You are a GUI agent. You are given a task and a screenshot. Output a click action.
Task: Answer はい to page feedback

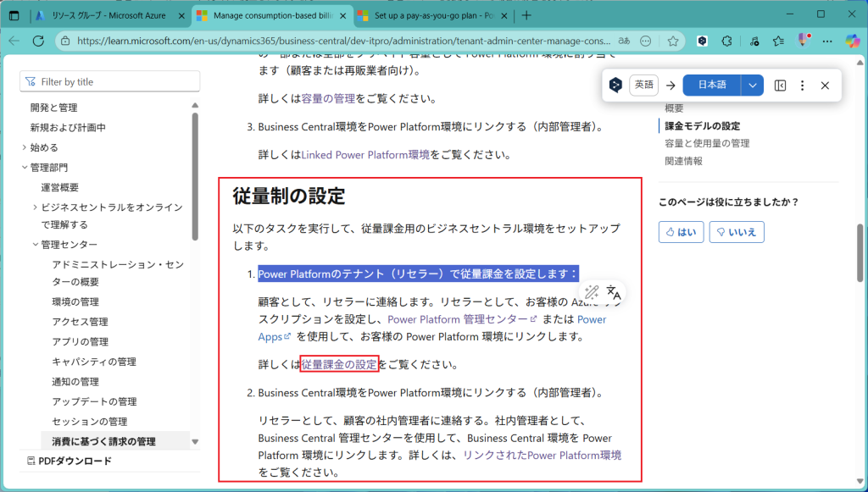pyautogui.click(x=681, y=232)
